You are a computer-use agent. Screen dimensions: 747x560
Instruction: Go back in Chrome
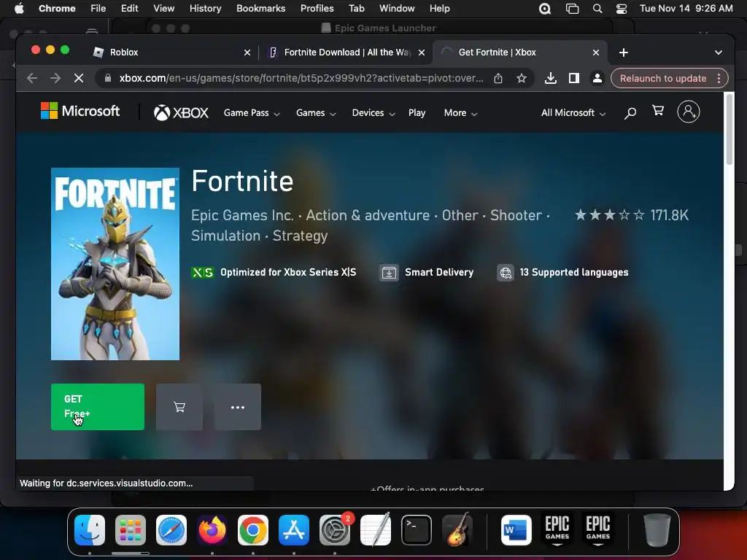pos(32,78)
